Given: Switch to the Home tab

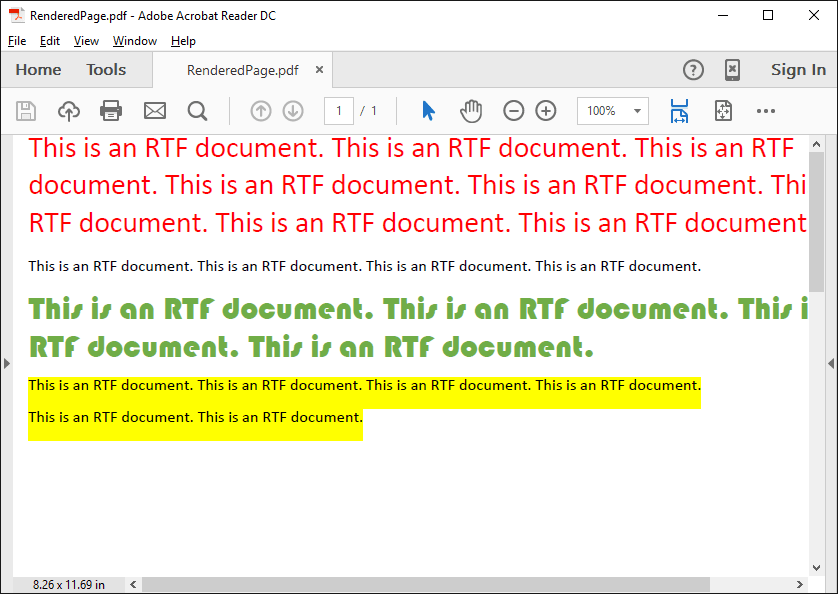Looking at the screenshot, I should [x=38, y=70].
